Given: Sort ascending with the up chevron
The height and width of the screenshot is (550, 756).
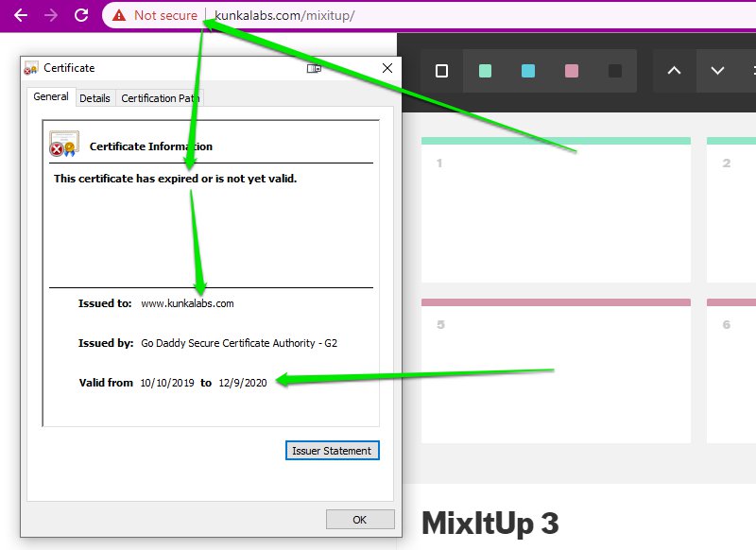Looking at the screenshot, I should coord(674,71).
